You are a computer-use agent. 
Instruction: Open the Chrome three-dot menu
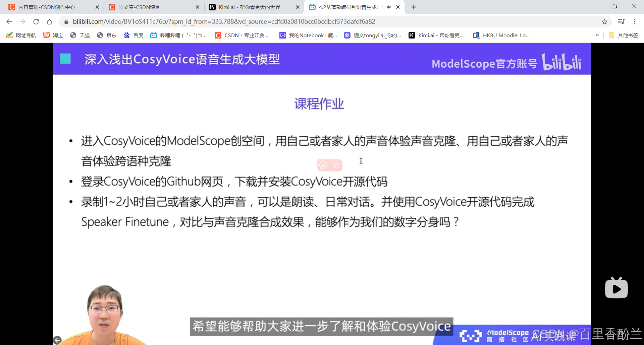635,22
